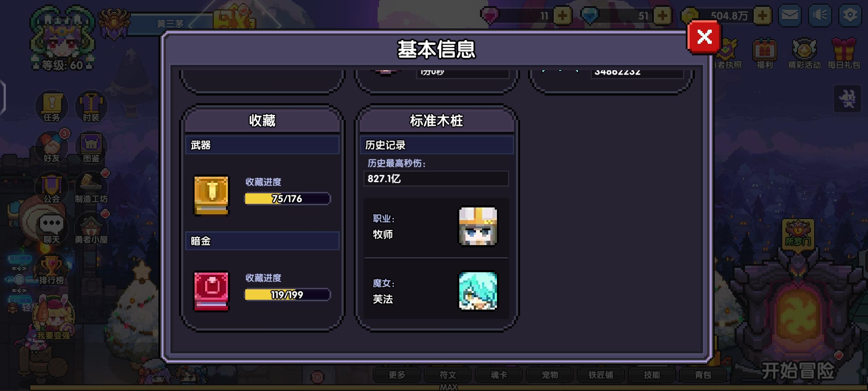Expand the 更多 more menu
The image size is (868, 391).
tap(397, 375)
